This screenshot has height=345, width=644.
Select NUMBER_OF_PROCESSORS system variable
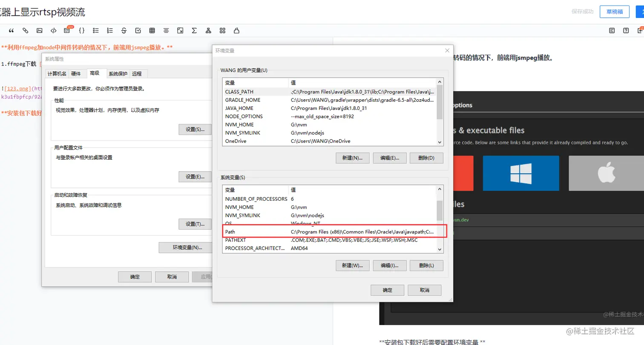(330, 199)
